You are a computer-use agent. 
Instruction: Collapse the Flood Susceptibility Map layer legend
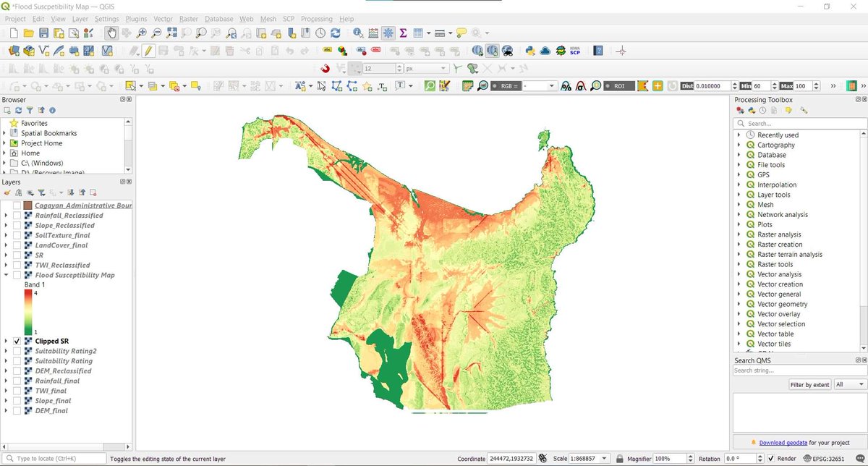[x=7, y=275]
